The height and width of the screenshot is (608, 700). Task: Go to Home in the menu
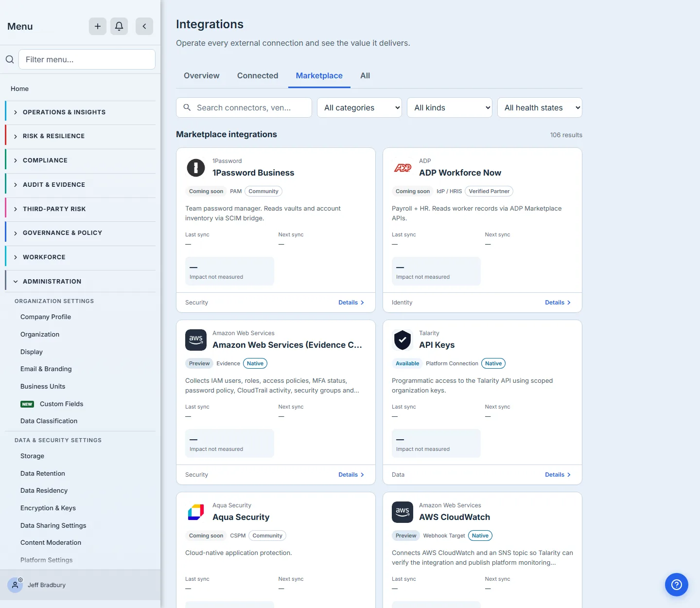[x=19, y=89]
